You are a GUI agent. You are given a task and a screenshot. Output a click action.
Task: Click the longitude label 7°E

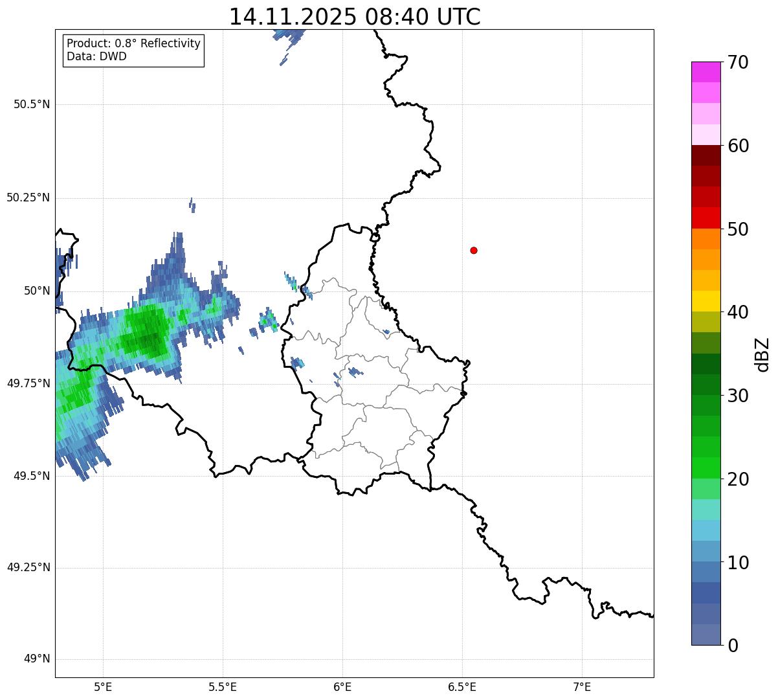click(x=582, y=687)
